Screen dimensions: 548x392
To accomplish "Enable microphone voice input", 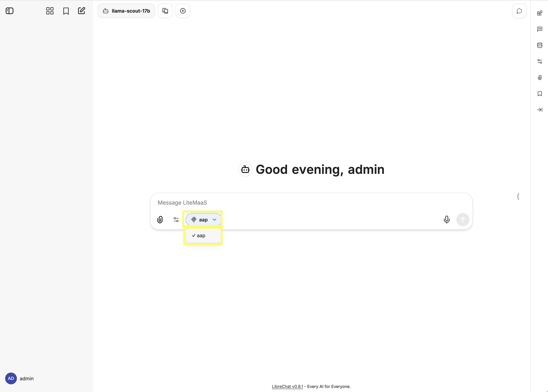I will (447, 219).
